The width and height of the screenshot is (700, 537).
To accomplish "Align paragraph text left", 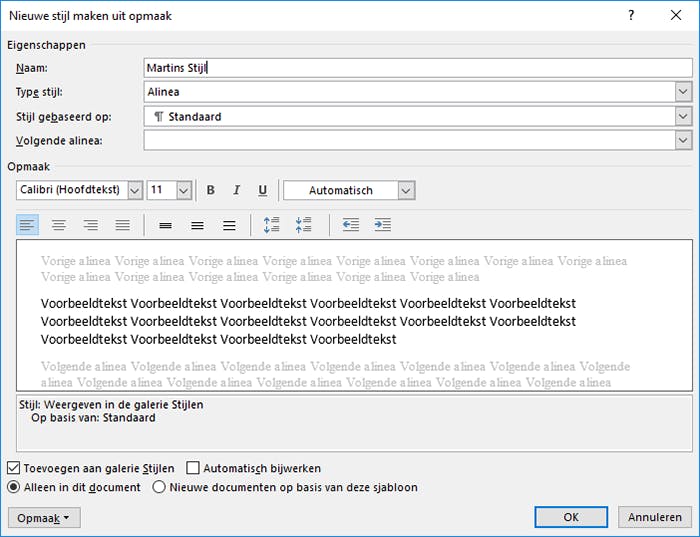I will pyautogui.click(x=28, y=225).
